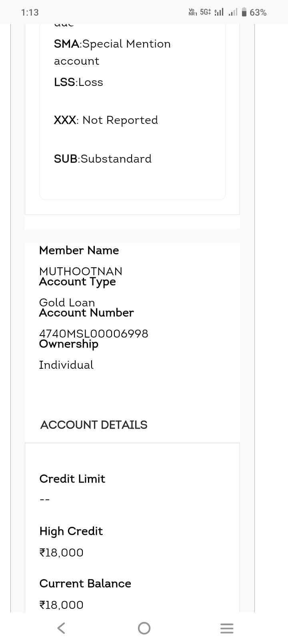Image resolution: width=288 pixels, height=644 pixels.
Task: Select the ACCOUNT DETAILS section header
Action: pos(94,425)
